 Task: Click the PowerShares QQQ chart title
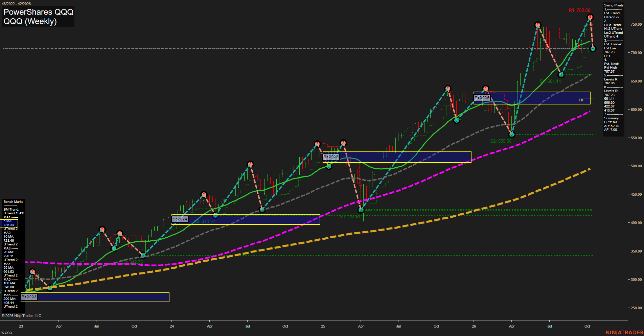click(39, 12)
